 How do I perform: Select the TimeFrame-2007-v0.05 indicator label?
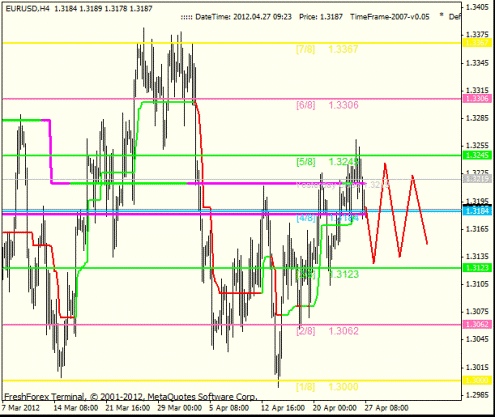390,17
